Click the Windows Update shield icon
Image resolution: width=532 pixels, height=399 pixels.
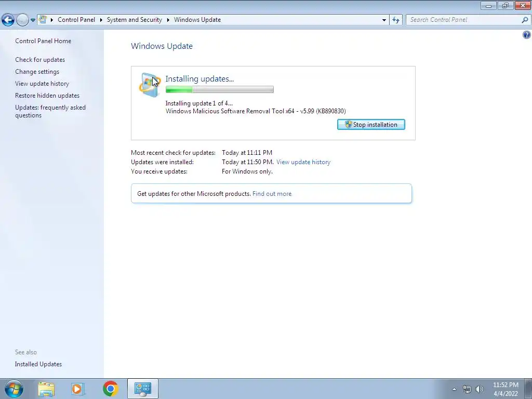click(150, 85)
